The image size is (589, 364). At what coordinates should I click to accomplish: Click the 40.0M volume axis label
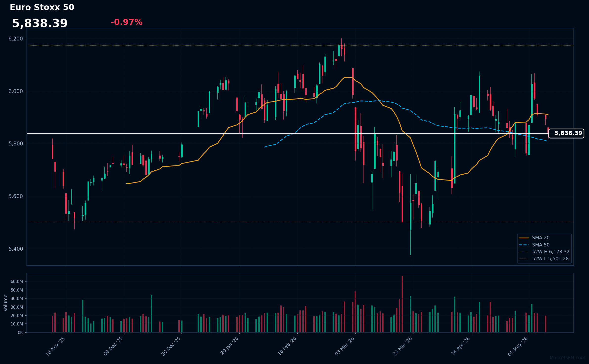click(17, 299)
